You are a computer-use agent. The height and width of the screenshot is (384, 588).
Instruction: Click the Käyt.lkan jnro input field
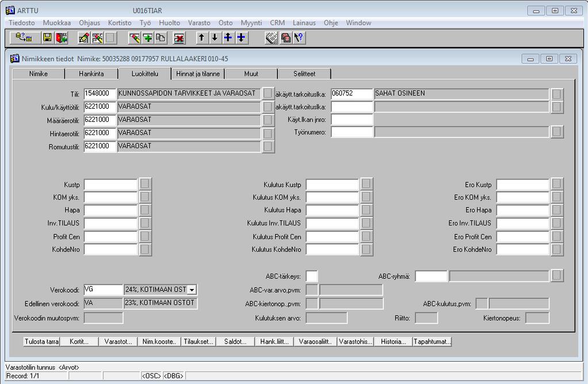pyautogui.click(x=352, y=120)
